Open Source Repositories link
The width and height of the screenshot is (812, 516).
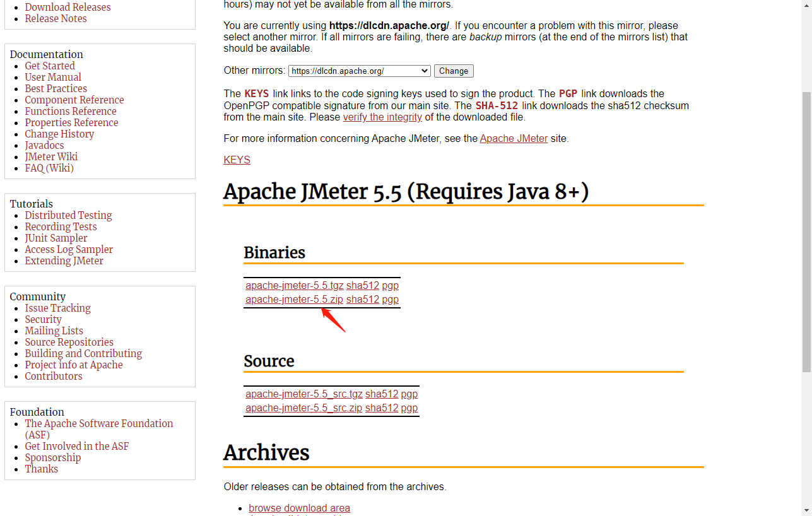69,342
